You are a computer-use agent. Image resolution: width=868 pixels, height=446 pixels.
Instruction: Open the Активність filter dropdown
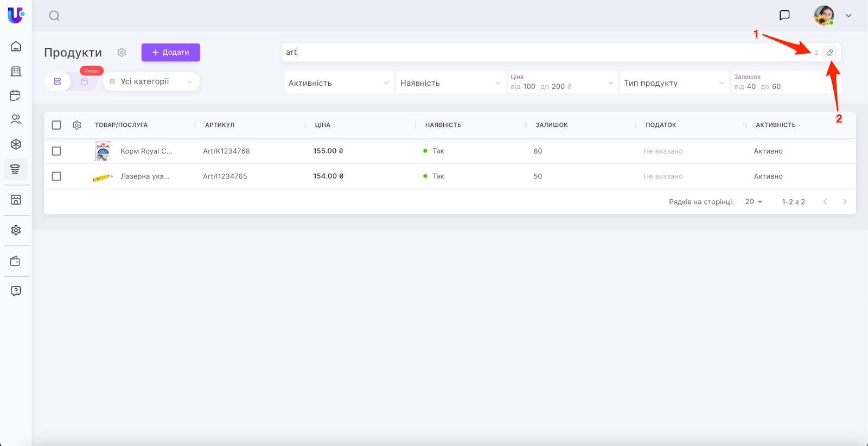[x=339, y=83]
